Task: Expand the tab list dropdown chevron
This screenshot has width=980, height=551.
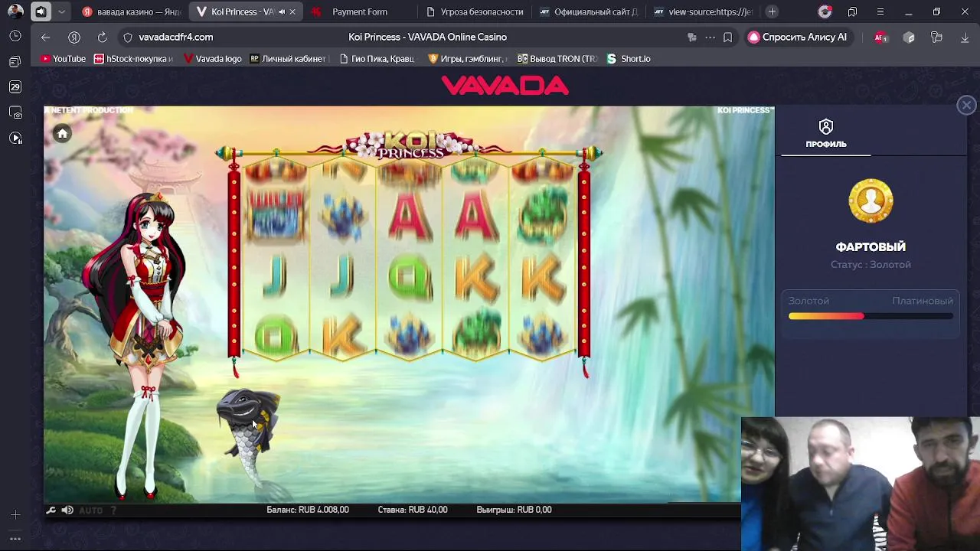Action: click(x=61, y=11)
